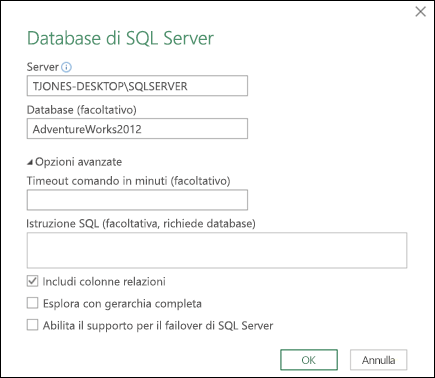Click the Server info icon
Viewport: 435px width, 378px height.
(66, 67)
